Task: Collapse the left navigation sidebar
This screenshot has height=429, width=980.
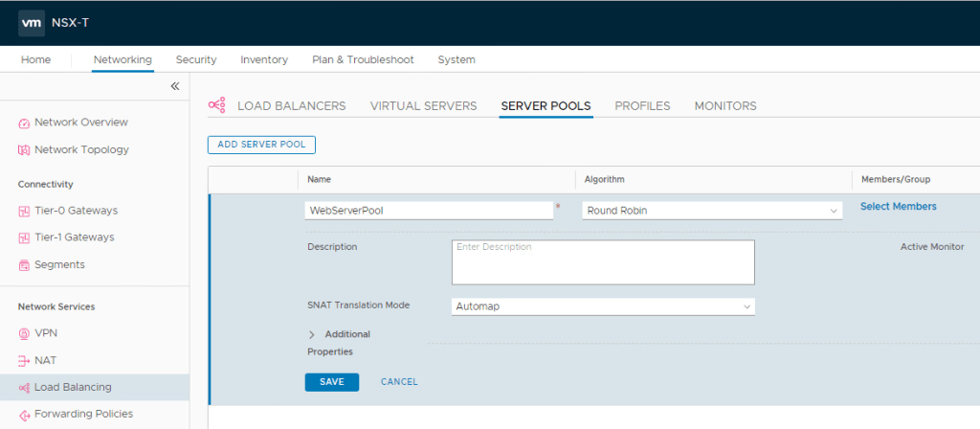Action: pyautogui.click(x=175, y=86)
